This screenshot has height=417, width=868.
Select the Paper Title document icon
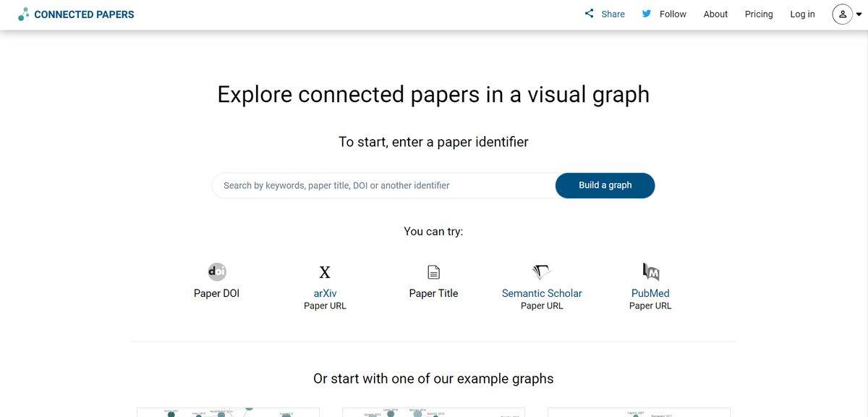433,271
